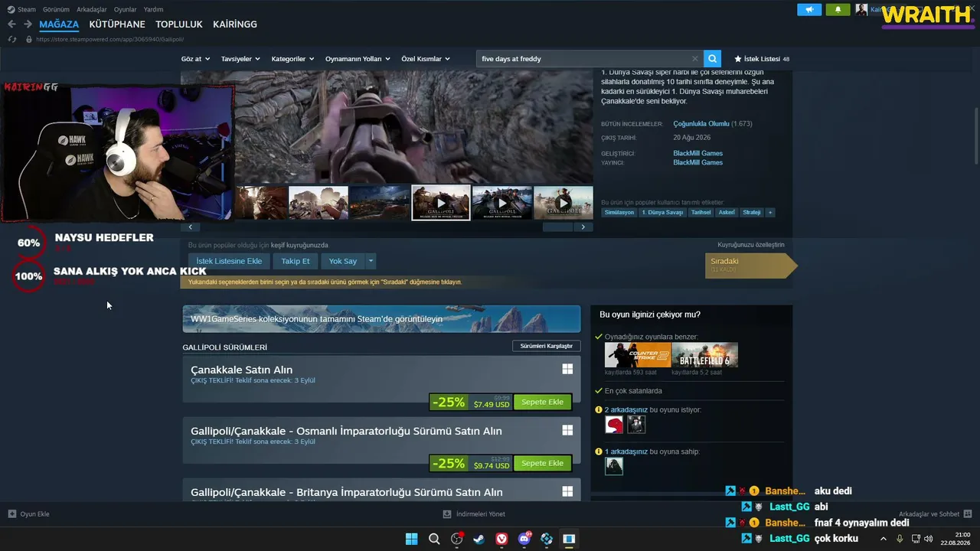Click the second friend avatar wanting this game

click(x=636, y=424)
